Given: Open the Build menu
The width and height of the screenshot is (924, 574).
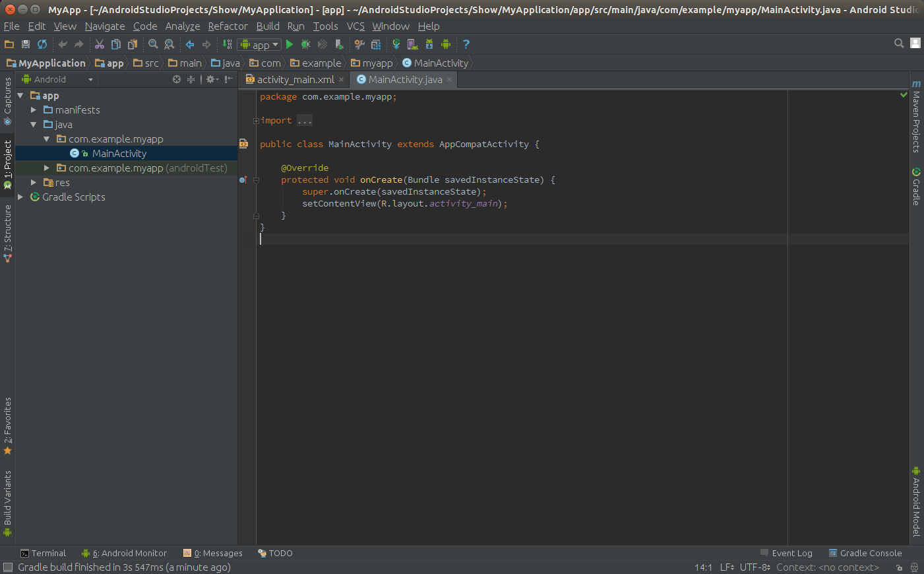Looking at the screenshot, I should (268, 26).
